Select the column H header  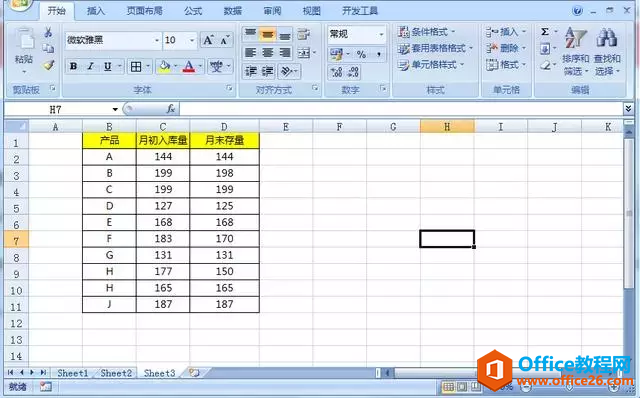tap(447, 127)
